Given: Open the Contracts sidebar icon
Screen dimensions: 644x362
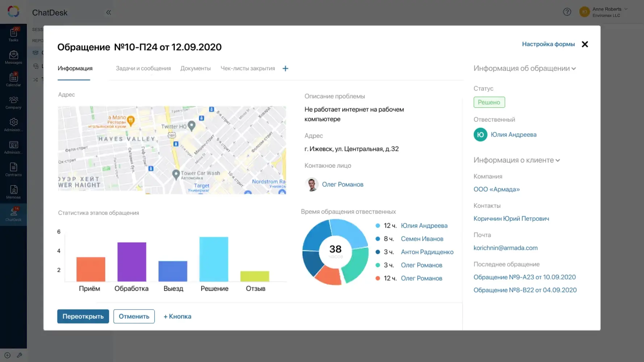Looking at the screenshot, I should tap(13, 169).
